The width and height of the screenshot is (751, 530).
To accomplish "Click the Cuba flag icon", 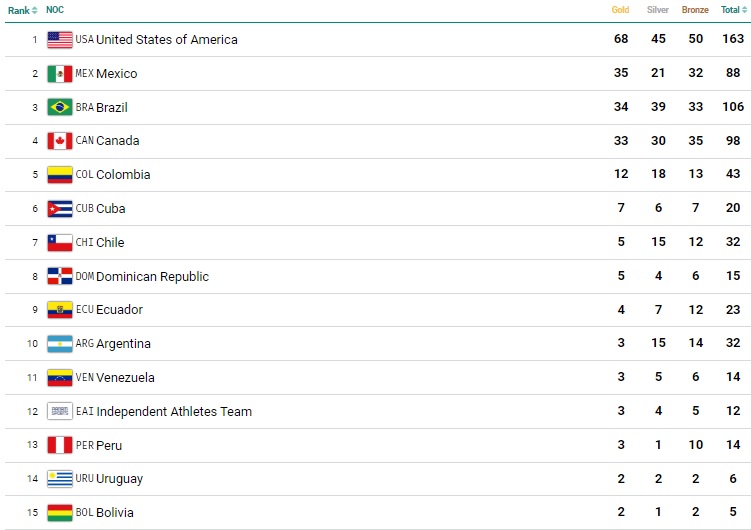I will click(60, 209).
